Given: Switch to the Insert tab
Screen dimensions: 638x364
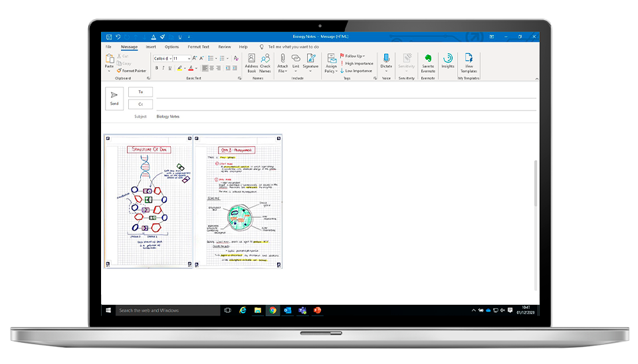Looking at the screenshot, I should point(151,47).
